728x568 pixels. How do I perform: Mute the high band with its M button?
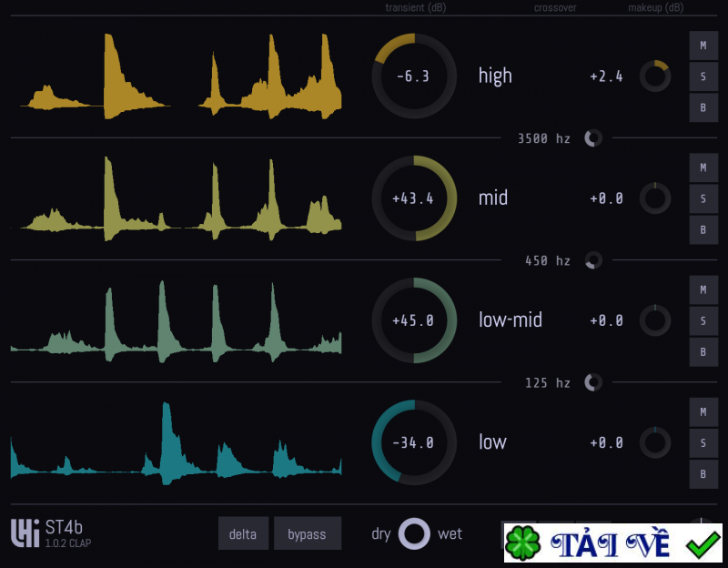[703, 45]
